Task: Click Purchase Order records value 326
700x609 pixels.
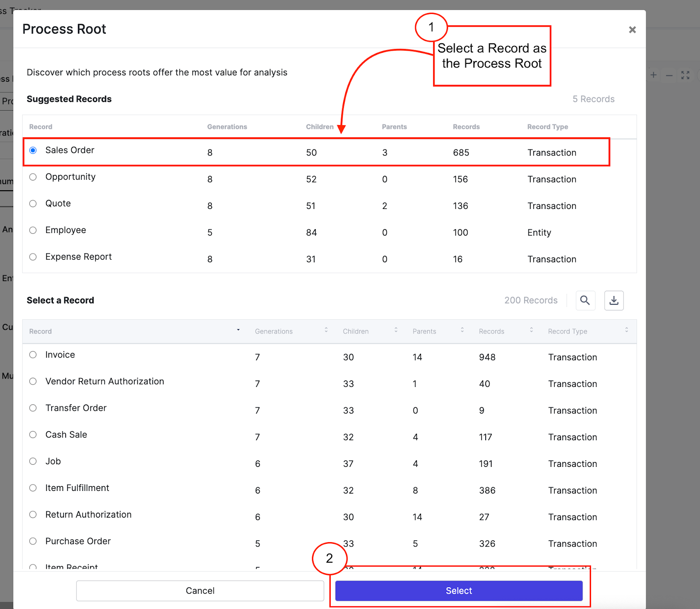Action: click(x=487, y=544)
